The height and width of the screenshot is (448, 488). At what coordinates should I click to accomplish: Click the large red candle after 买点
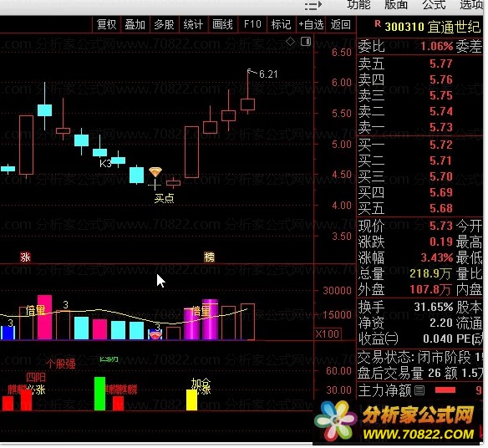click(191, 152)
